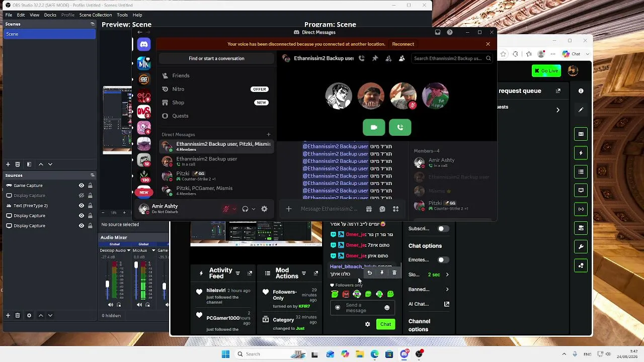Open AI Chat pop-out link

point(447,304)
